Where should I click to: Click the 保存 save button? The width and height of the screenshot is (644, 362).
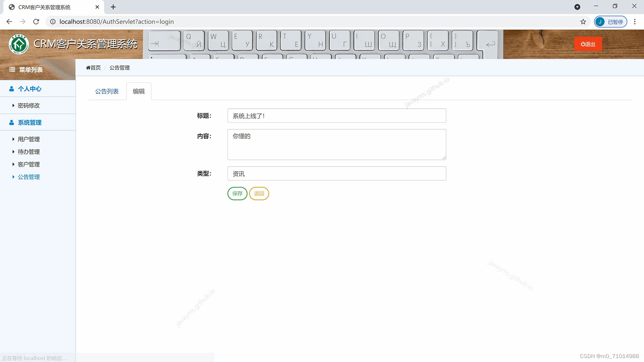(x=237, y=193)
